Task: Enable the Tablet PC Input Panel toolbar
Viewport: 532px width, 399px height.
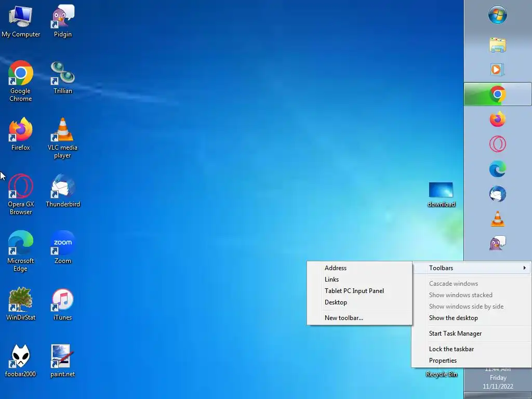Action: tap(360, 291)
